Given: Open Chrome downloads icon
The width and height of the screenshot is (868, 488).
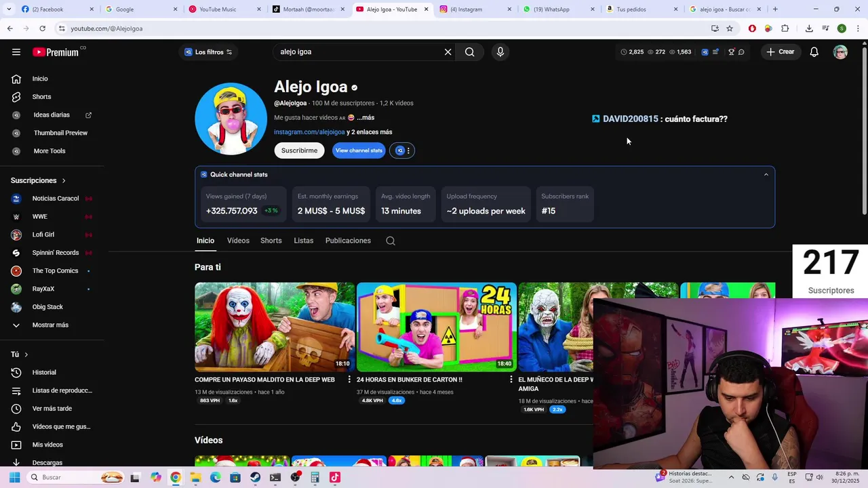Looking at the screenshot, I should [x=809, y=28].
